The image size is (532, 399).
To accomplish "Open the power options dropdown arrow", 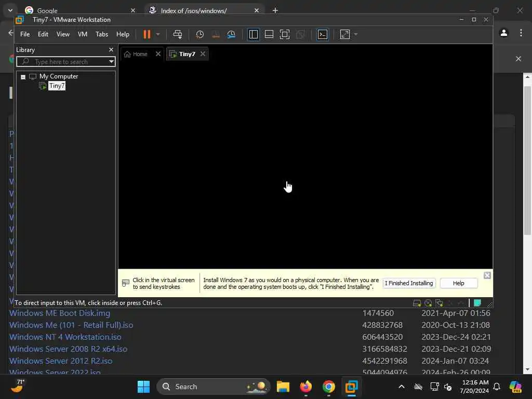I will (x=158, y=34).
